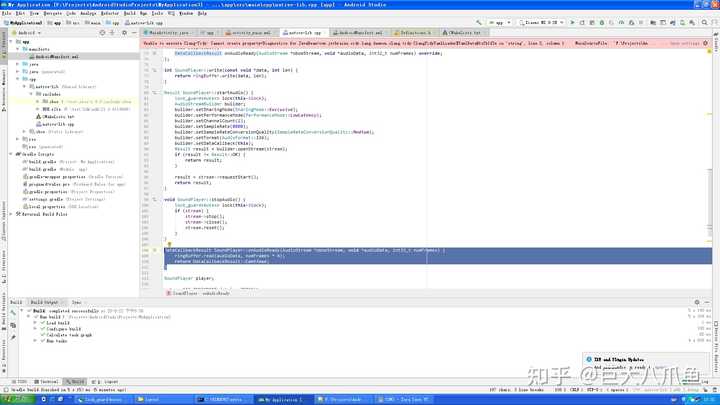Open the Terminal tool window button
Screen dimensions: 720x405
tap(46, 382)
